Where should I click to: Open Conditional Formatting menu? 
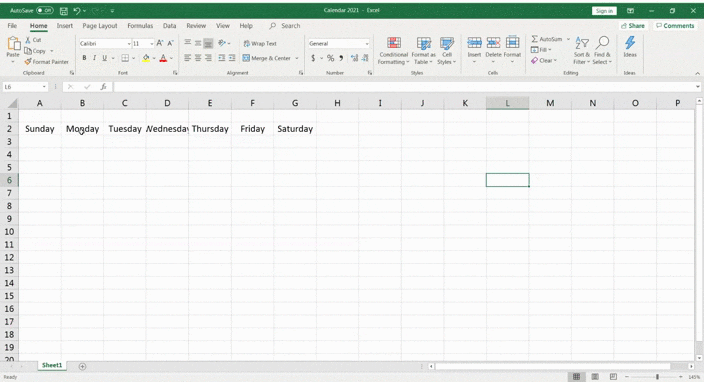(393, 51)
